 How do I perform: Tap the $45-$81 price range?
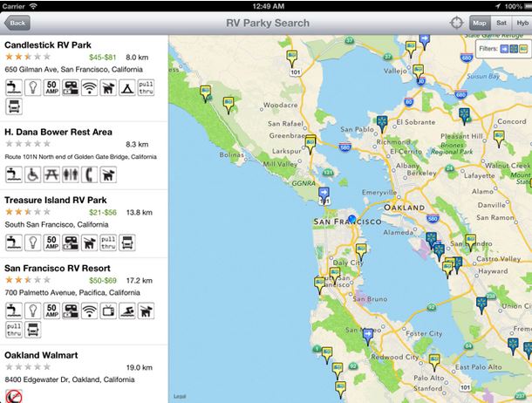click(x=102, y=58)
